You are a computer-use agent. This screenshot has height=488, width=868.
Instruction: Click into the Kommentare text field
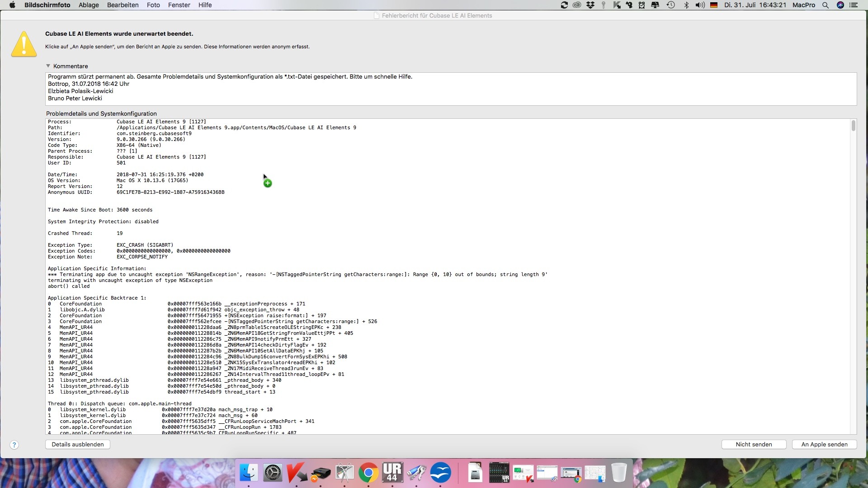coord(451,89)
